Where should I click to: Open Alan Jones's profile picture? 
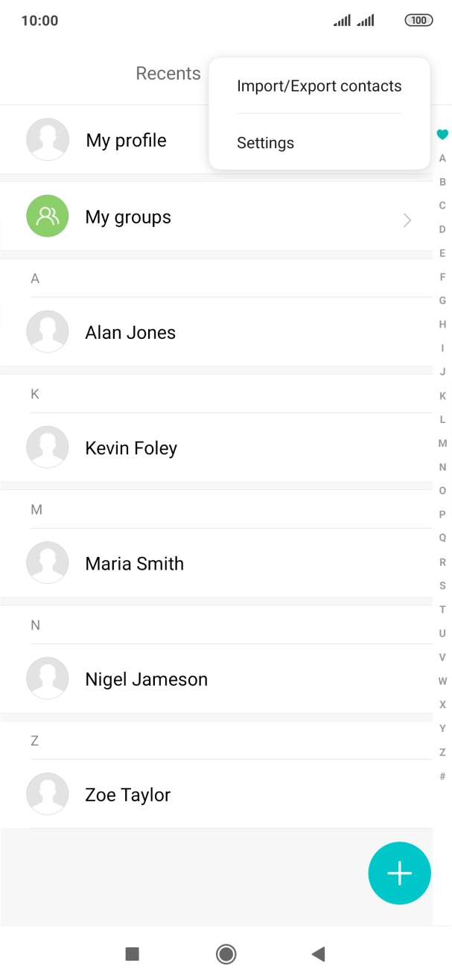point(47,331)
